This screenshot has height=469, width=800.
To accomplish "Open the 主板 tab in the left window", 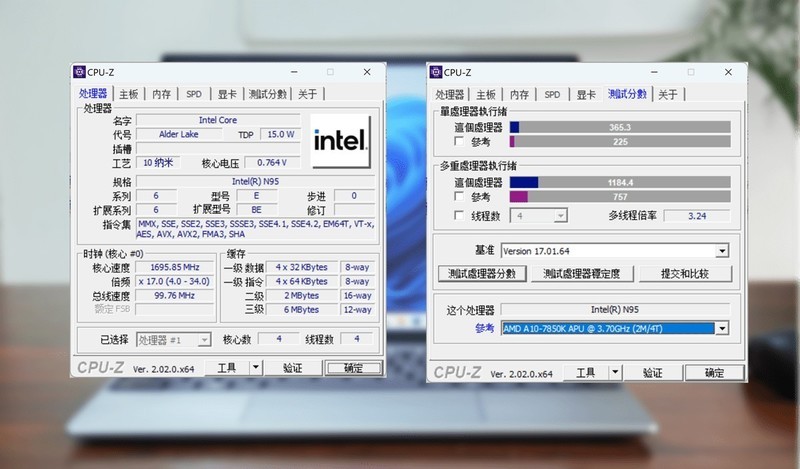I will (129, 94).
